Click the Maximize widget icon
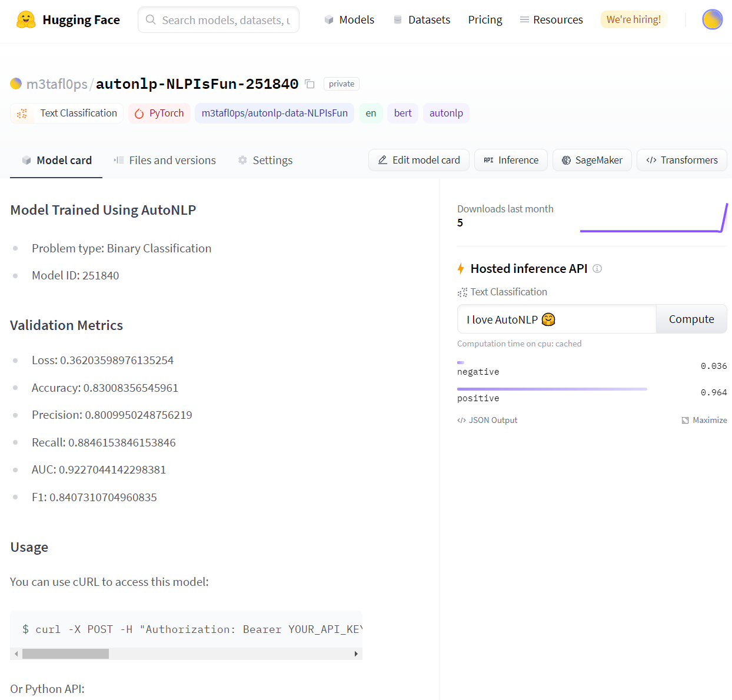The image size is (732, 700). (685, 421)
